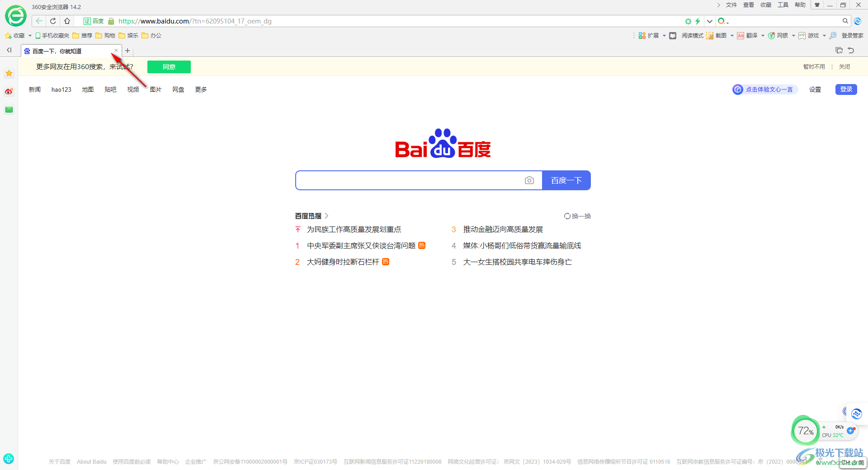This screenshot has width=868, height=470.
Task: Click the magnifier in the search box
Action: 845,21
